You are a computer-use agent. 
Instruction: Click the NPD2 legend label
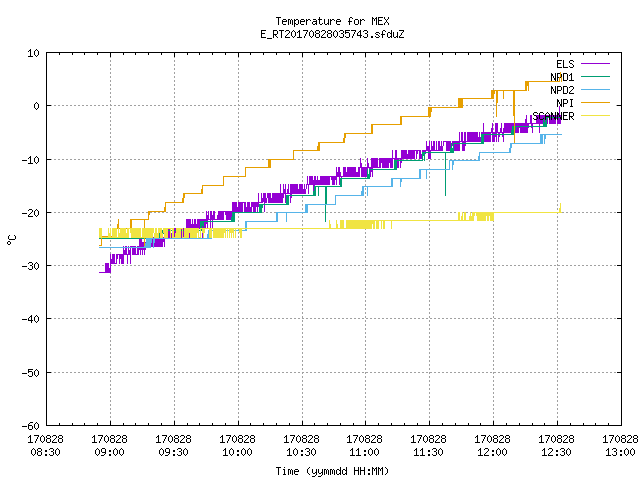tap(562, 90)
